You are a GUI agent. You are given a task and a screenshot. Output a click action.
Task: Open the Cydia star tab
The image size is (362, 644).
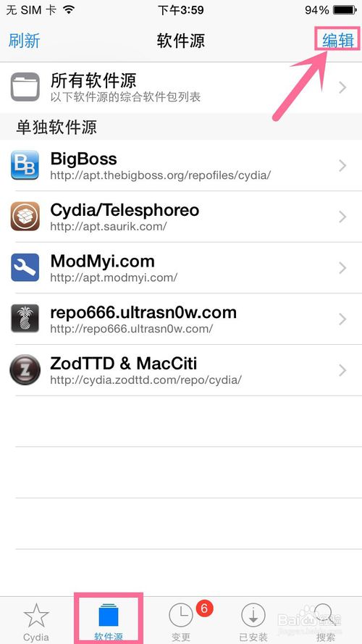36,622
